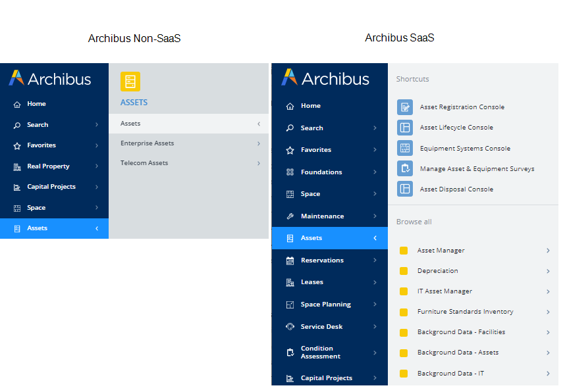Click the Reservations calendar icon in SaaS sidebar

click(x=290, y=260)
